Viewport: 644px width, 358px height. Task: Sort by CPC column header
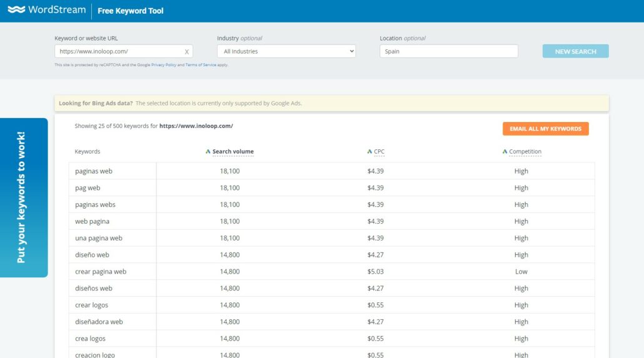[380, 152]
